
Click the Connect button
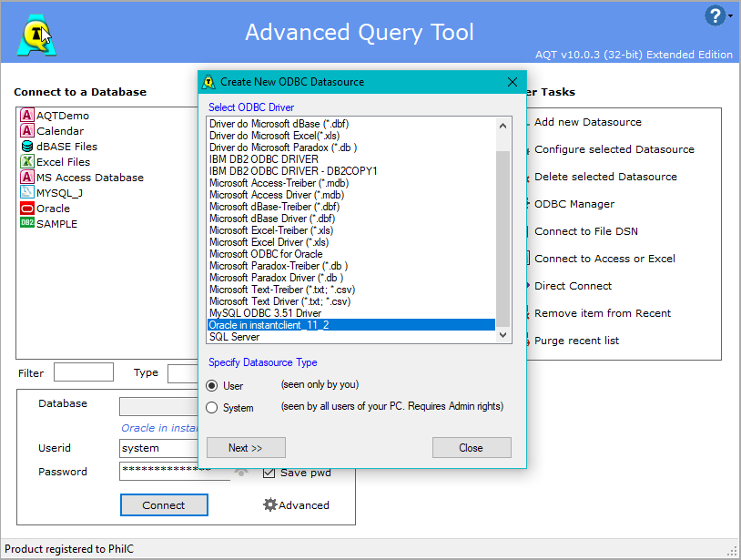tap(164, 504)
